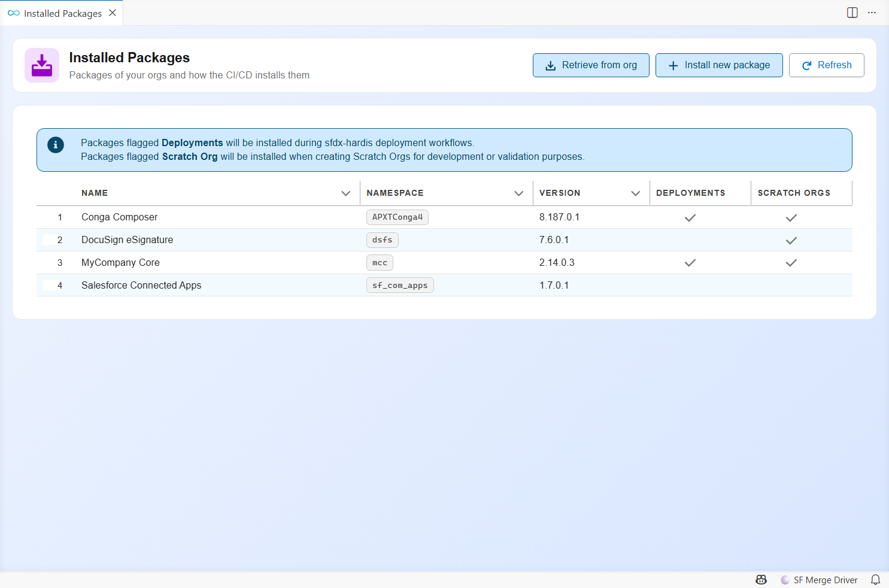Viewport: 889px width, 588px height.
Task: Click version 1.7.0.1 cell
Action: [x=554, y=286]
